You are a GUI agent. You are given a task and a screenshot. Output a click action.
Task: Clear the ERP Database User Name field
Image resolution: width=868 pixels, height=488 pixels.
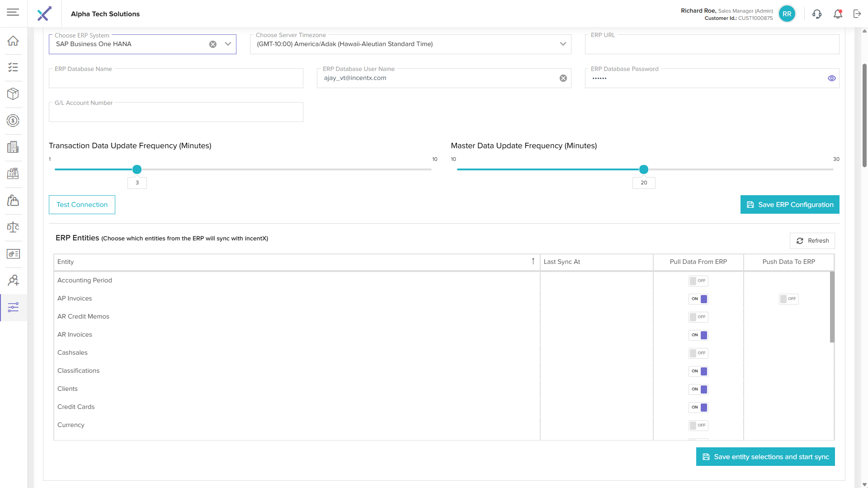pyautogui.click(x=563, y=78)
